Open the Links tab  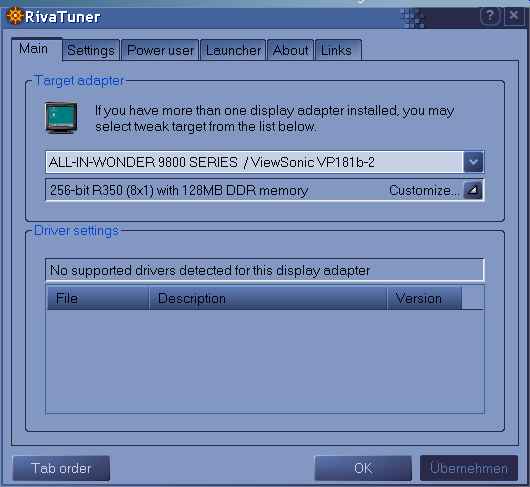pos(338,50)
